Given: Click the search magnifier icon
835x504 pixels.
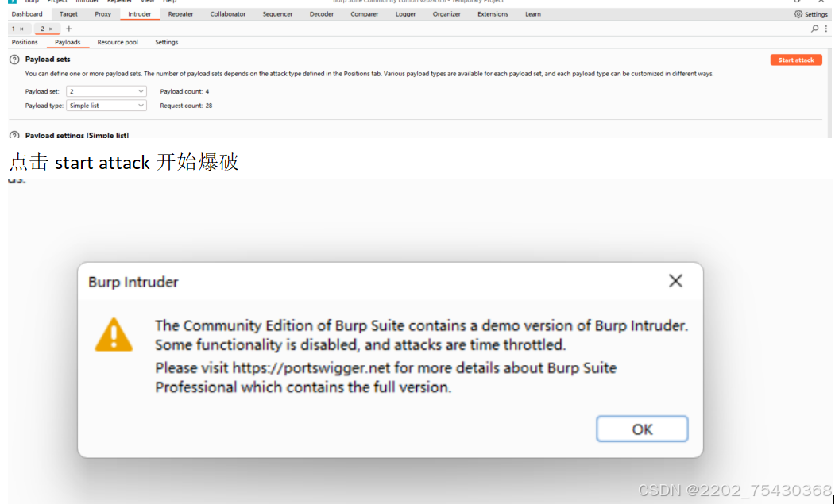Looking at the screenshot, I should click(x=815, y=29).
